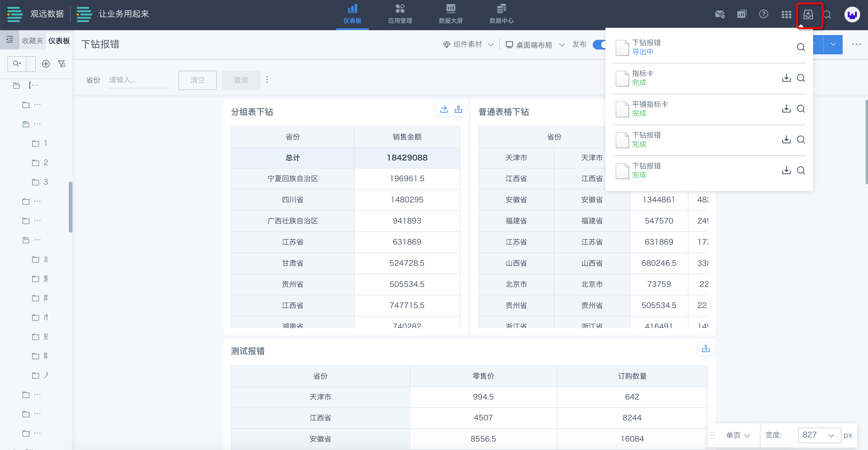Open the mail subscription icon in header
Screen dimensions: 868x450
click(x=720, y=14)
